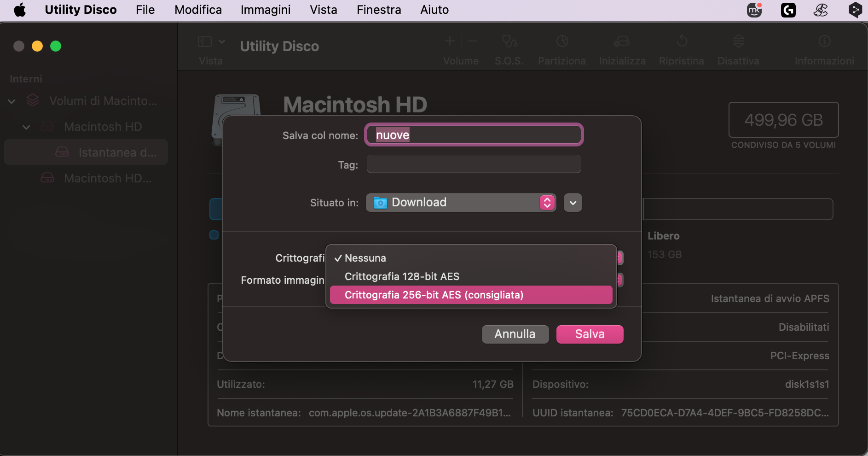868x456 pixels.
Task: Click the Nome istantanea com.apple.os.update value
Action: pyautogui.click(x=410, y=413)
